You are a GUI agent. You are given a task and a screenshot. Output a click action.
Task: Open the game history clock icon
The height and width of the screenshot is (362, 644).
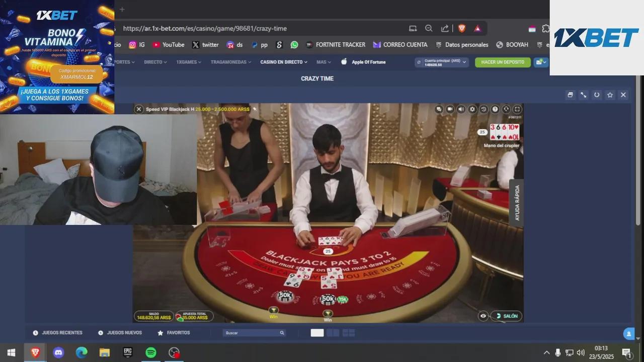(484, 109)
